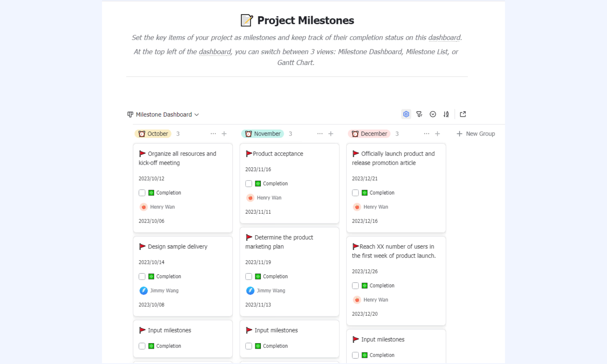The image size is (607, 364).
Task: Expand the Milestone Dashboard view dropdown
Action: [163, 115]
